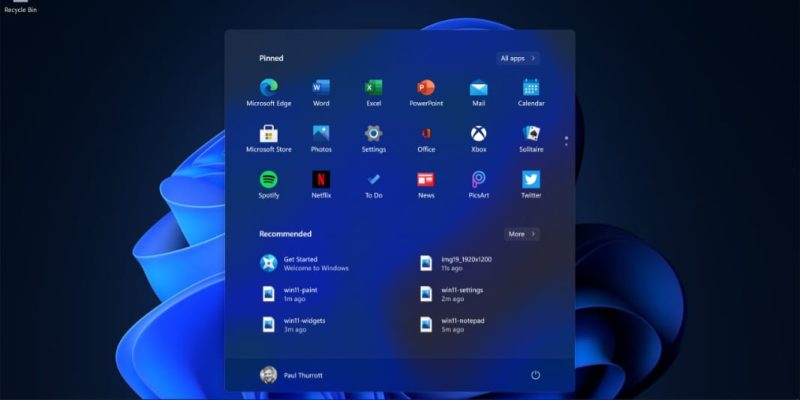The image size is (800, 400).
Task: Expand the All apps list
Action: pyautogui.click(x=517, y=58)
